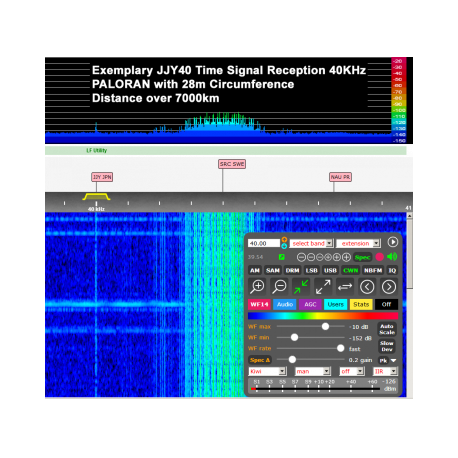Click the page left circular arrow
This screenshot has height=458, width=458.
pyautogui.click(x=367, y=287)
